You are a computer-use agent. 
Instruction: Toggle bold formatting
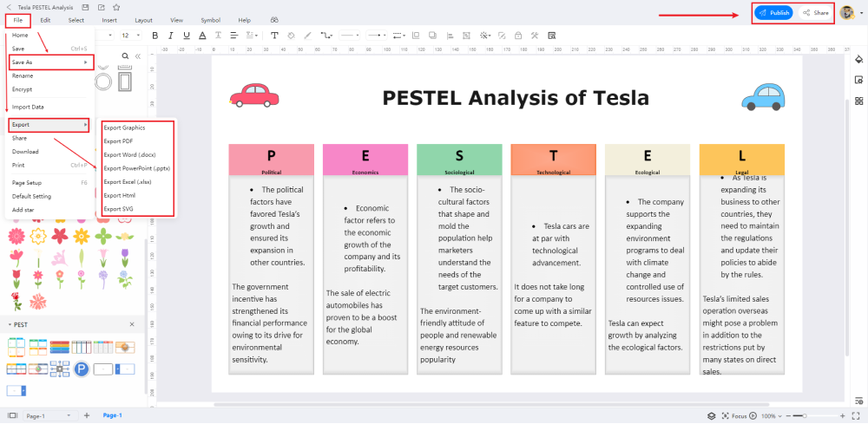tap(155, 36)
